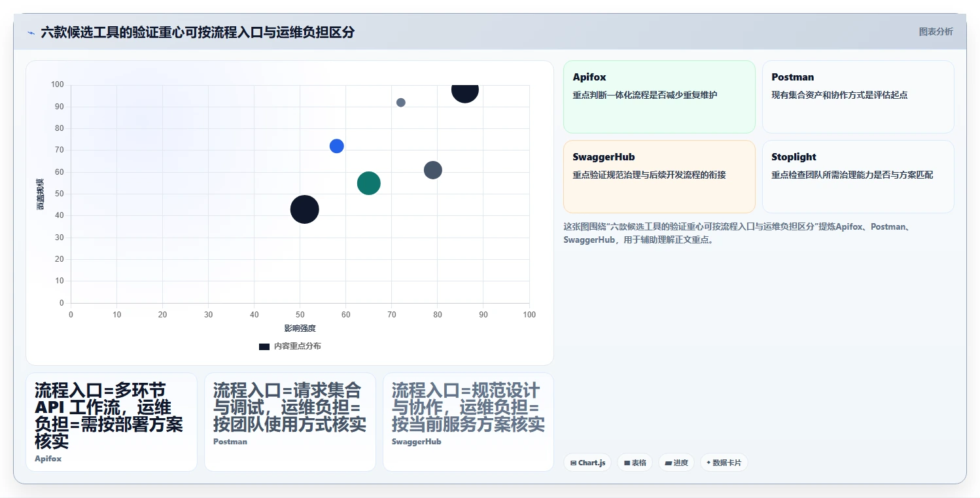Click tick label 50 on the 覆盖范围 axis
980x498 pixels.
tap(59, 194)
